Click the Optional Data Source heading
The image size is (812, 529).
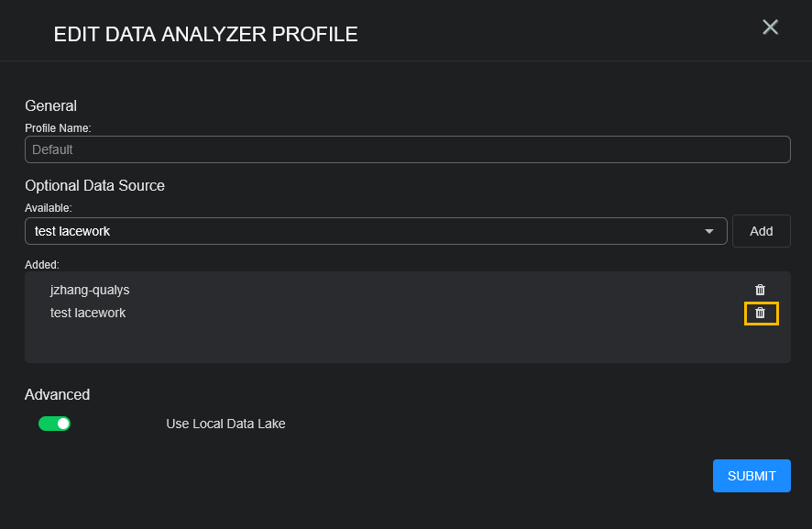click(x=94, y=185)
